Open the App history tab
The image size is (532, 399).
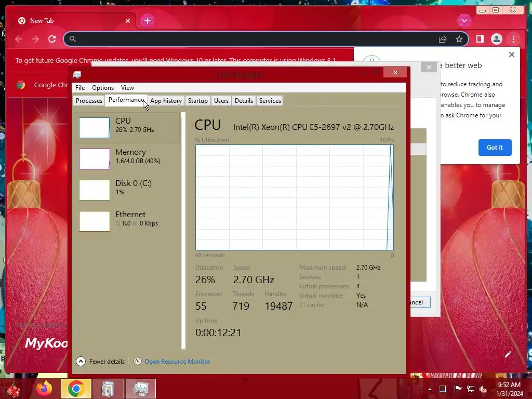[166, 101]
